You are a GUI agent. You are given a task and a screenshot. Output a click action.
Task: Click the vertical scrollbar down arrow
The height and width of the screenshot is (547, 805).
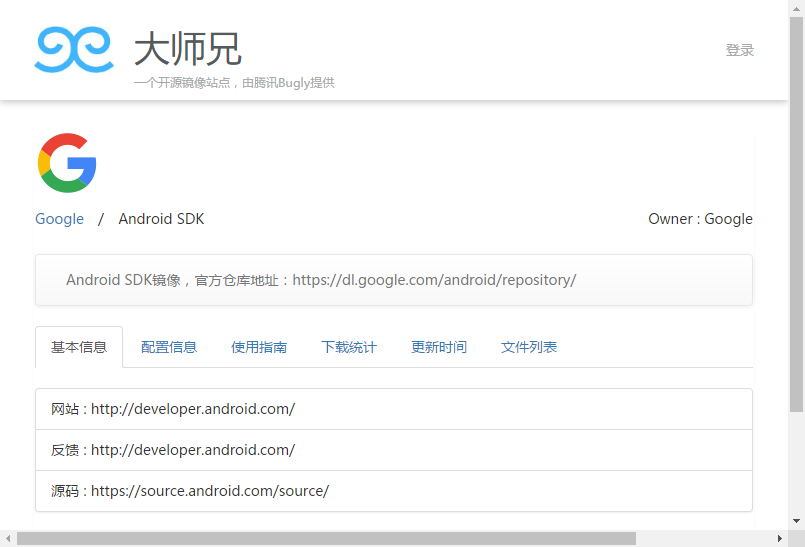coord(796,521)
